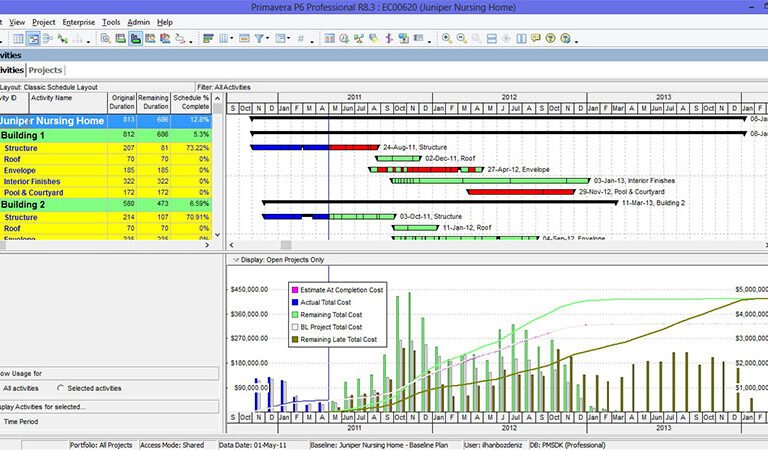Click the activity table scroll-right arrow

(x=207, y=244)
